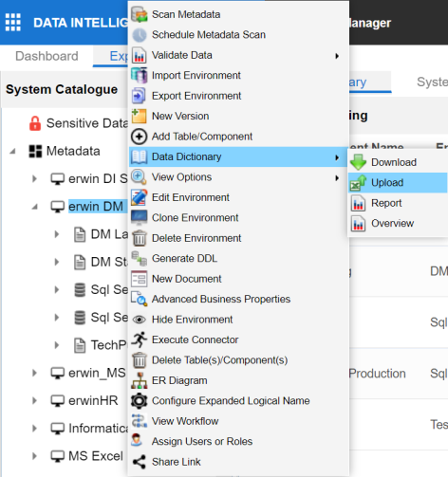Click the Production cell in the table
The image size is (448, 477).
[x=377, y=374]
